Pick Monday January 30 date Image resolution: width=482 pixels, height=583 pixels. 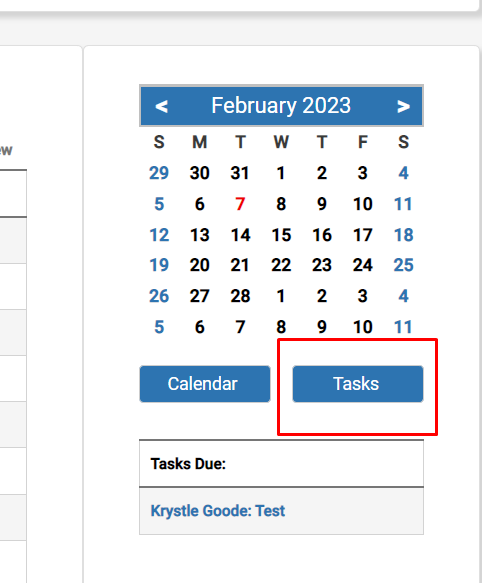200,173
